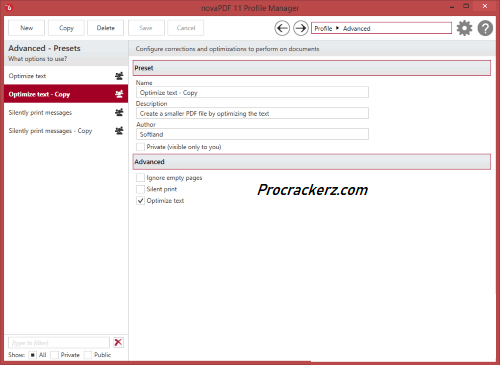500x365 pixels.
Task: Tick the Private (visible only to you) checkbox
Action: 140,147
